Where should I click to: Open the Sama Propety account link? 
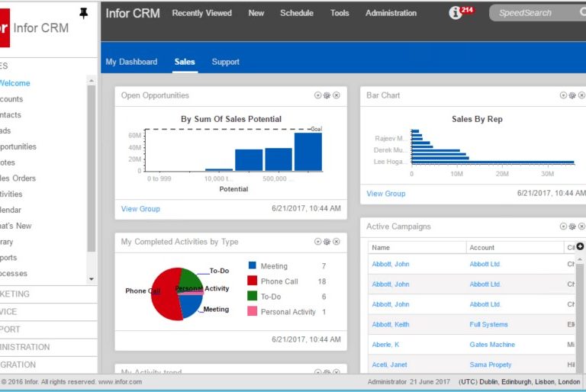pyautogui.click(x=491, y=365)
